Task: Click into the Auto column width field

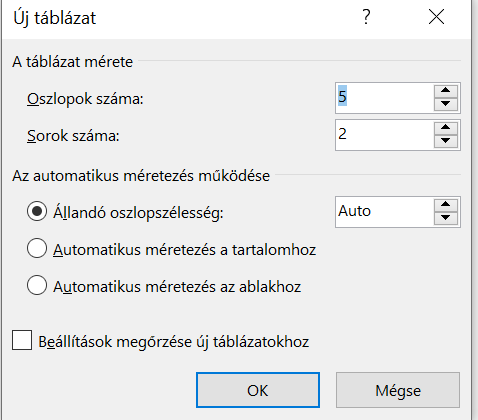Action: point(384,212)
